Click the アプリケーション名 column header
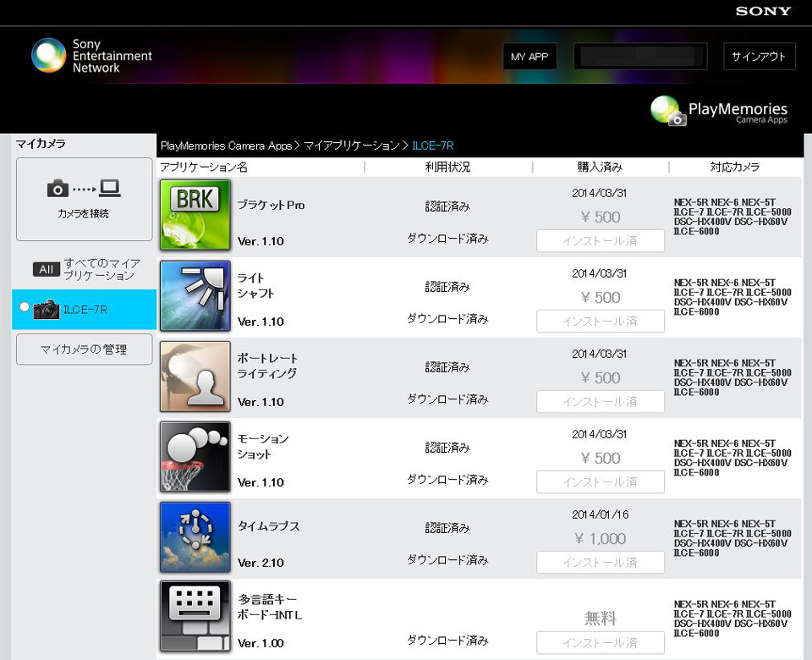The height and width of the screenshot is (660, 812). 204,168
